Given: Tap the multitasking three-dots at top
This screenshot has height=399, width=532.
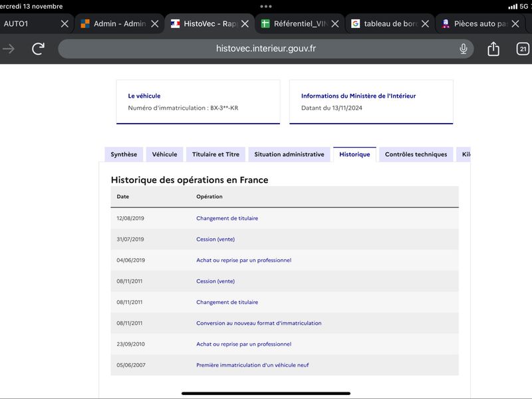Looking at the screenshot, I should click(x=265, y=7).
